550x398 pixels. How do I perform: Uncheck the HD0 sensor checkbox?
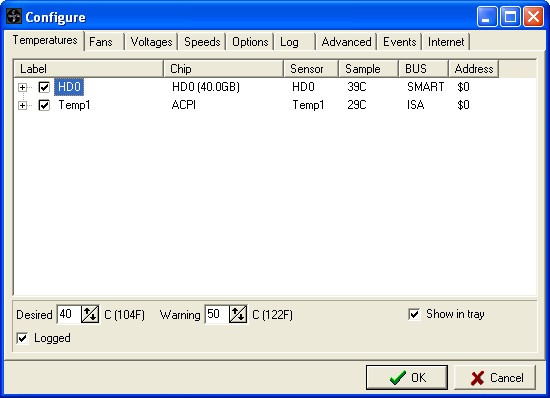[x=44, y=87]
